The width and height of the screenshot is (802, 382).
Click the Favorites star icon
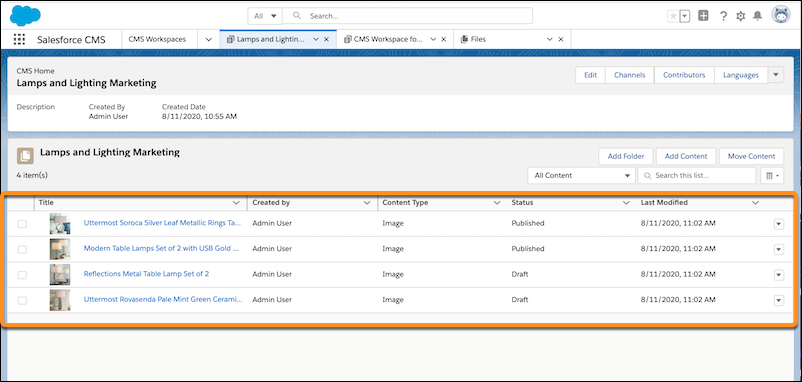pos(673,16)
